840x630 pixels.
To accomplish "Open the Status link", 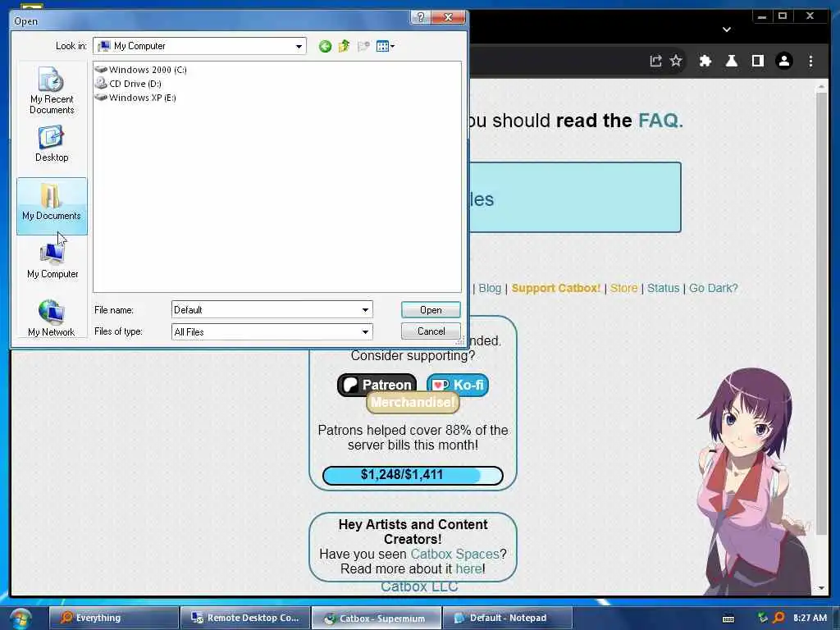I will click(663, 288).
